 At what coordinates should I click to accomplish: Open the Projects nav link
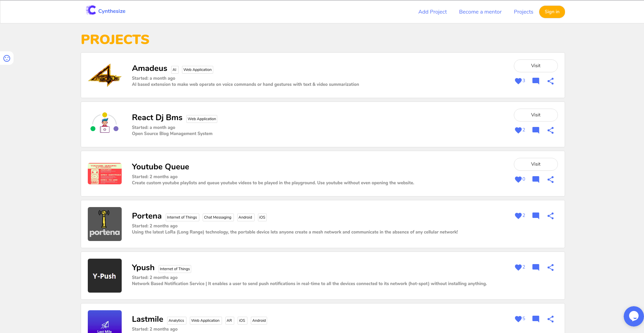point(523,12)
